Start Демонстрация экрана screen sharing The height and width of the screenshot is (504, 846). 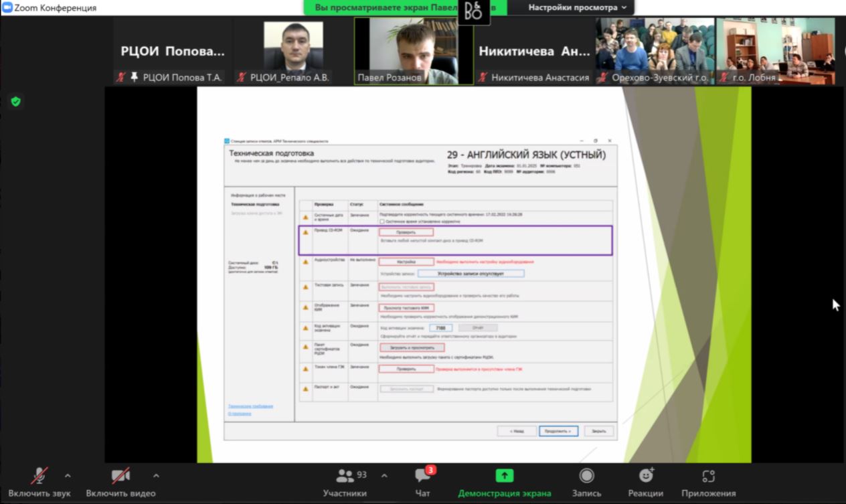point(504,482)
